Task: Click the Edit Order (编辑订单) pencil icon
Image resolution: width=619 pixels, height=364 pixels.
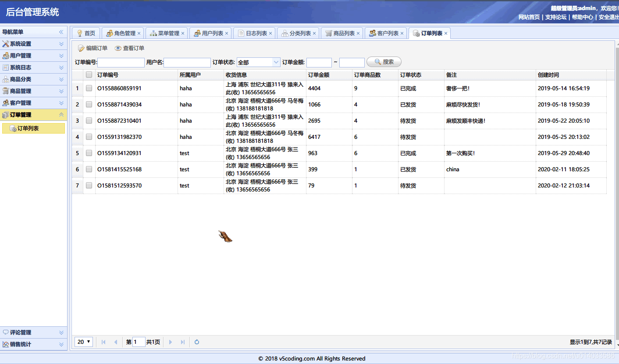Action: click(x=81, y=48)
